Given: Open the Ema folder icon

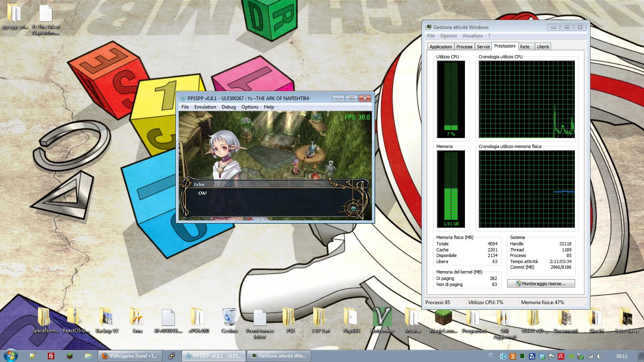Looking at the screenshot, I should 137,321.
